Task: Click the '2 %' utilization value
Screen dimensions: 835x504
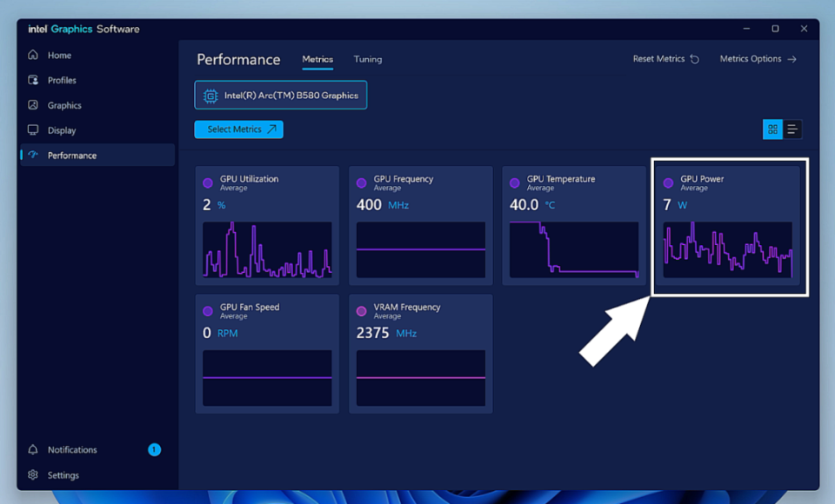Action: click(x=214, y=205)
